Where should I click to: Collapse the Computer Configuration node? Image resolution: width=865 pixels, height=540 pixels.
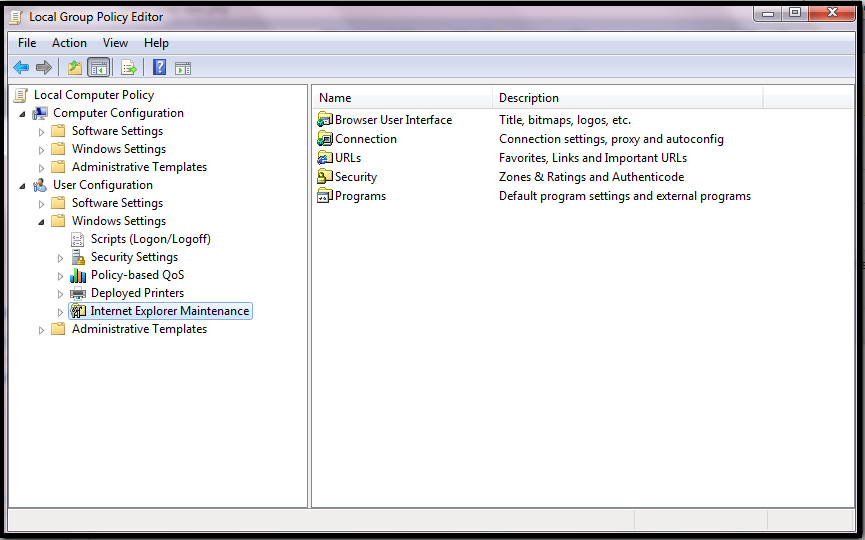coord(22,114)
